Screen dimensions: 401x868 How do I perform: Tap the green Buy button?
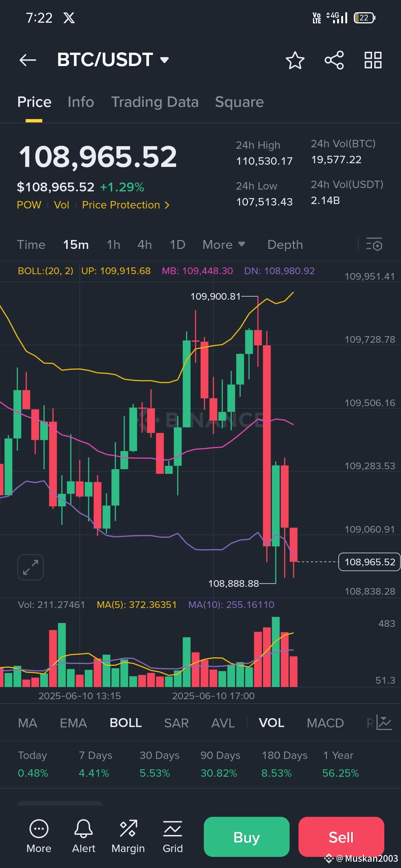247,837
